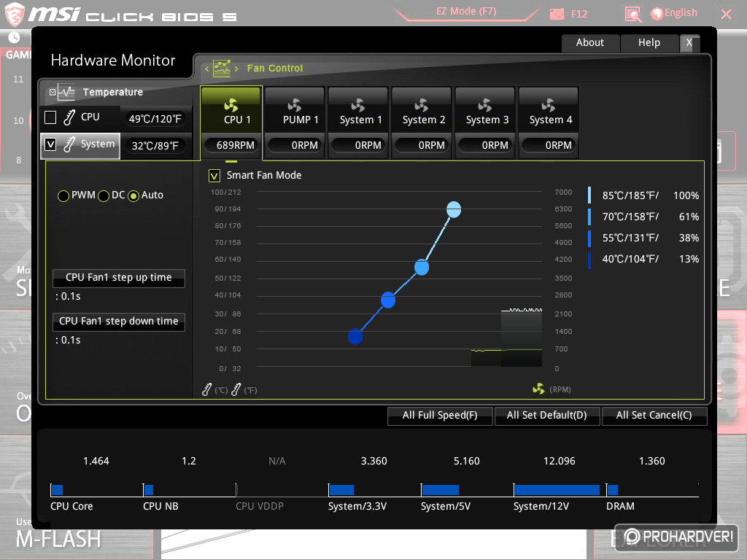This screenshot has width=747, height=560.
Task: Click the PUMP 1 fan icon
Action: coord(295,105)
